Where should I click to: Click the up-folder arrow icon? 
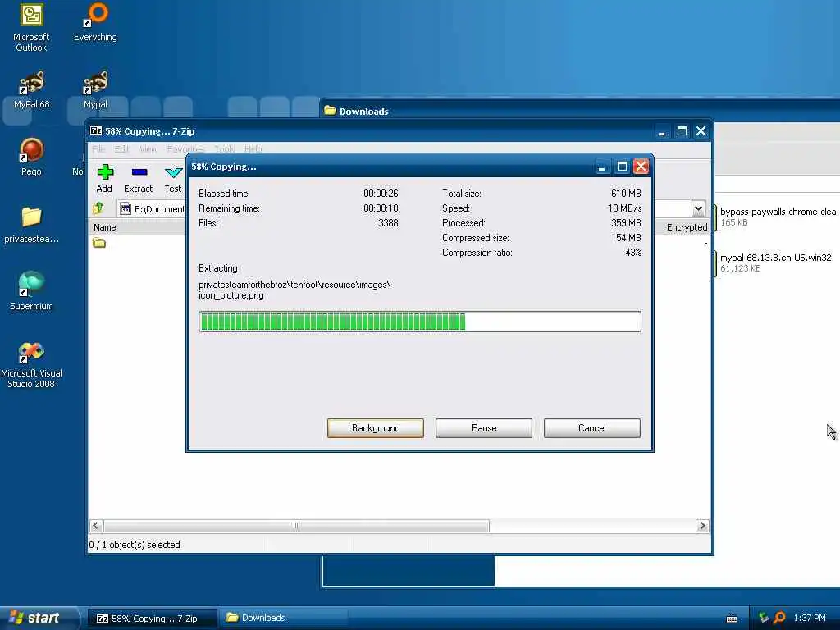click(98, 208)
